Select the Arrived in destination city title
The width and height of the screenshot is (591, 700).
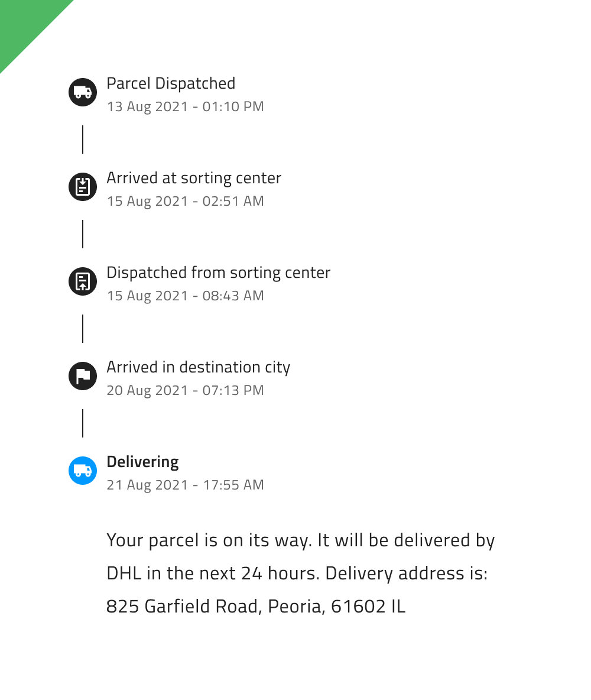pyautogui.click(x=198, y=368)
